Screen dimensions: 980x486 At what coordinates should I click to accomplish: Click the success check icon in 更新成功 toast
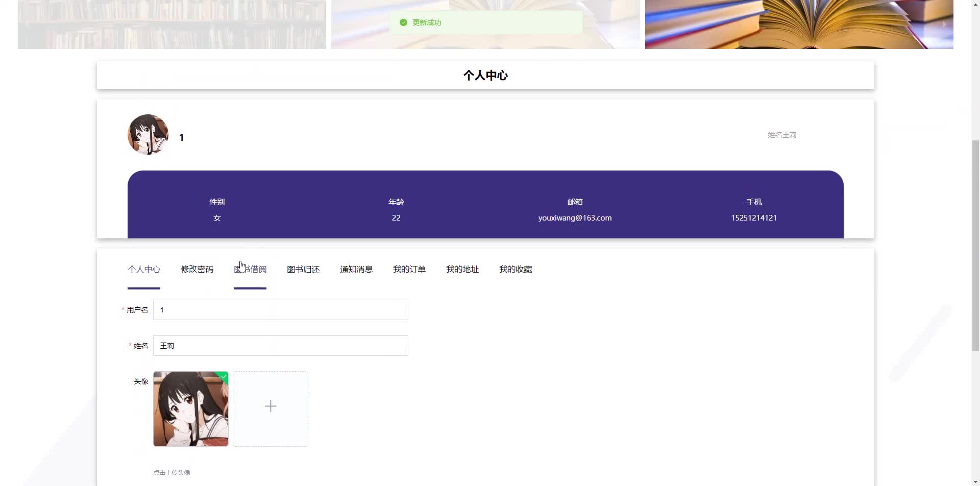403,22
